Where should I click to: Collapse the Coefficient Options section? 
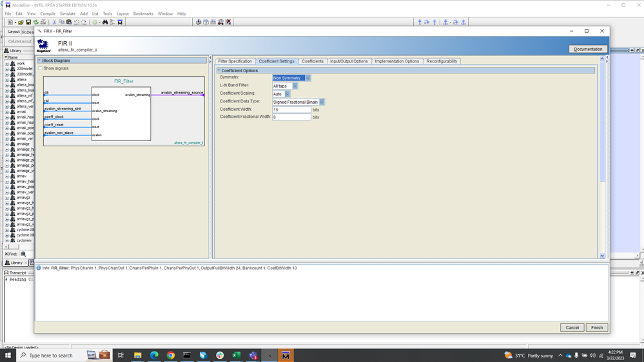(219, 71)
